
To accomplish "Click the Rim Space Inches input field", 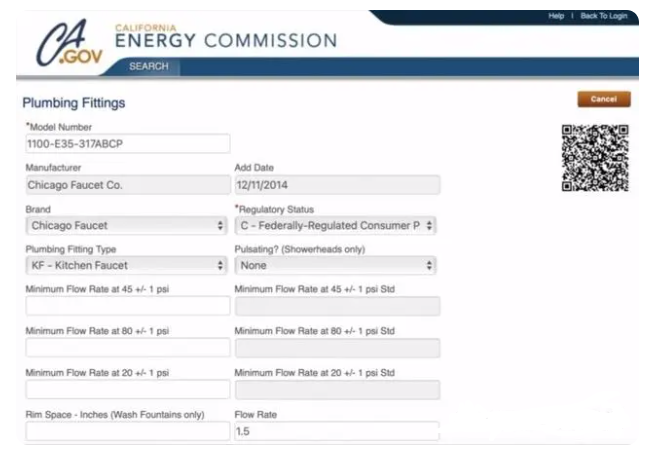I will click(128, 431).
